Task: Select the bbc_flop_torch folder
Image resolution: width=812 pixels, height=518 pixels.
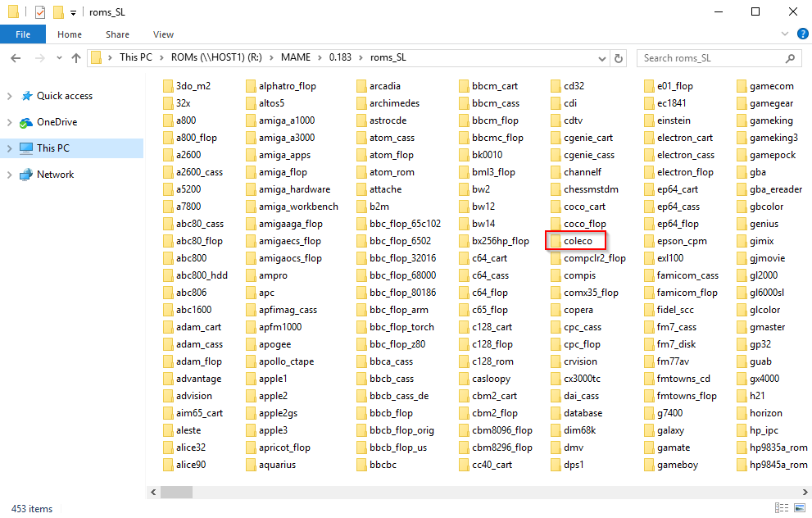Action: [x=395, y=327]
